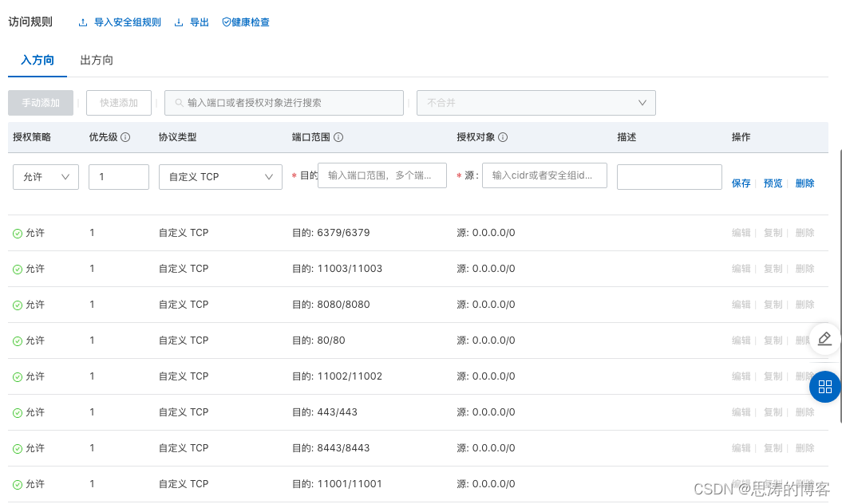Click the 导出 link
The width and height of the screenshot is (842, 504).
(200, 22)
